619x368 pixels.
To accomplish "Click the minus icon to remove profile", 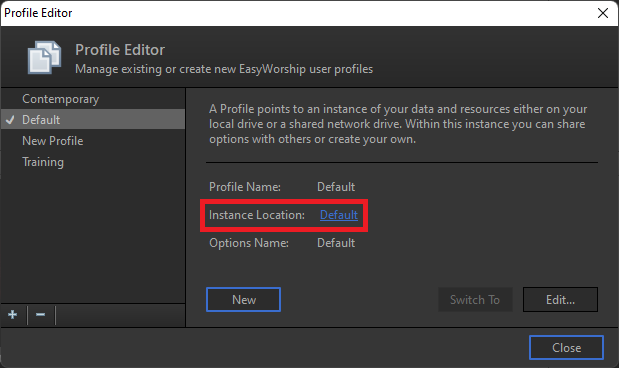I will tap(41, 315).
